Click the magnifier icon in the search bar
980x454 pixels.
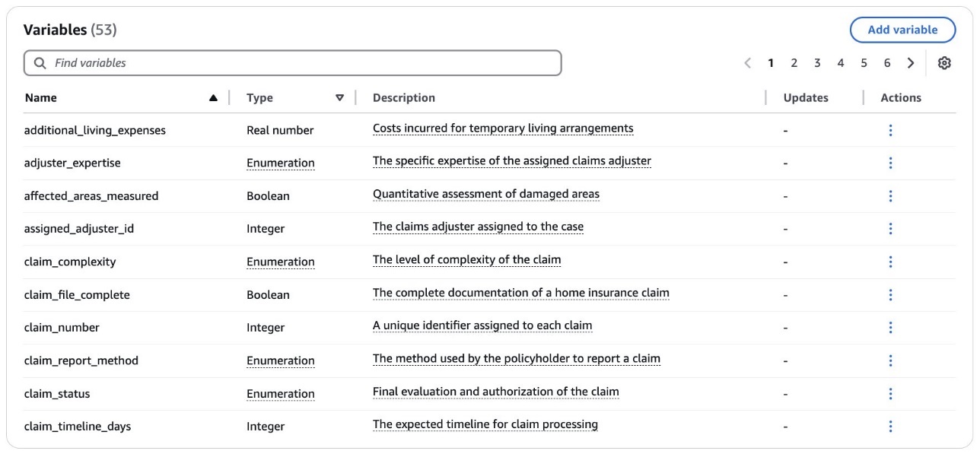40,62
